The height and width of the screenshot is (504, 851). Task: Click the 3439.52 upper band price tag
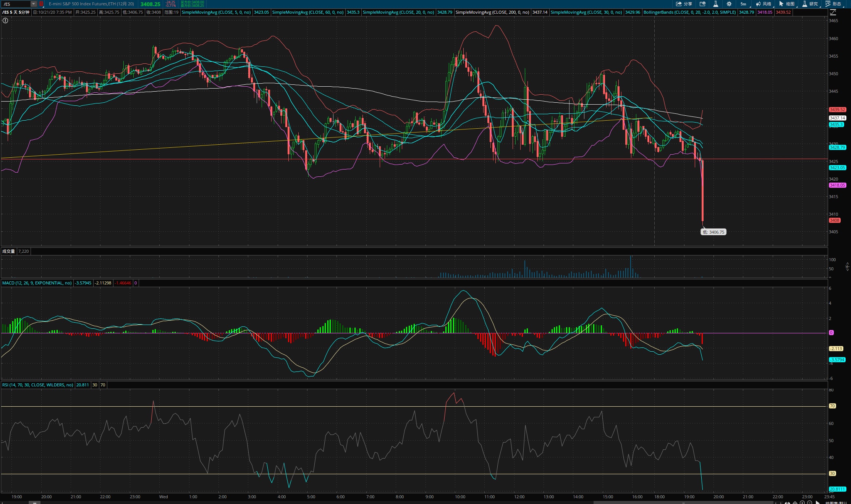pyautogui.click(x=837, y=110)
